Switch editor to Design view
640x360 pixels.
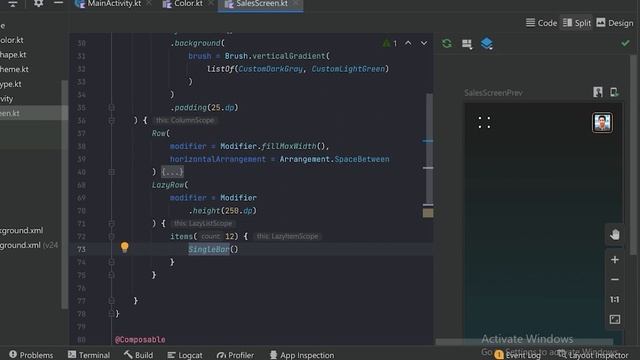[615, 23]
